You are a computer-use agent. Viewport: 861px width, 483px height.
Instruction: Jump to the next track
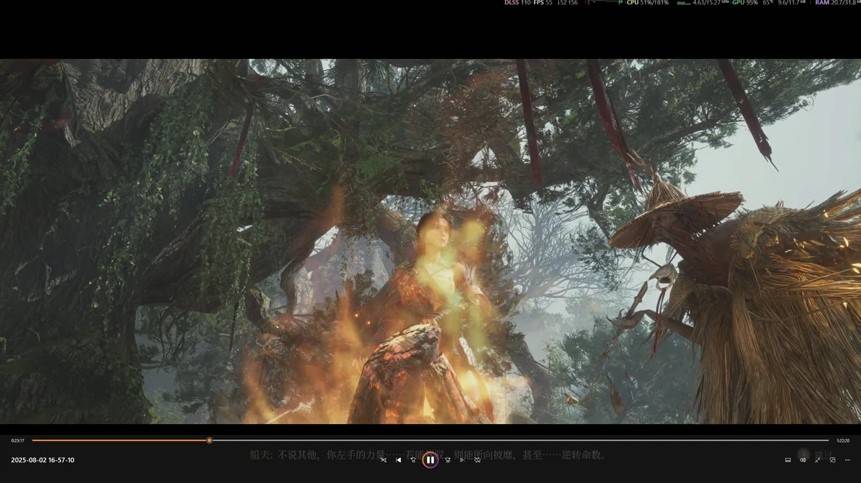click(461, 460)
